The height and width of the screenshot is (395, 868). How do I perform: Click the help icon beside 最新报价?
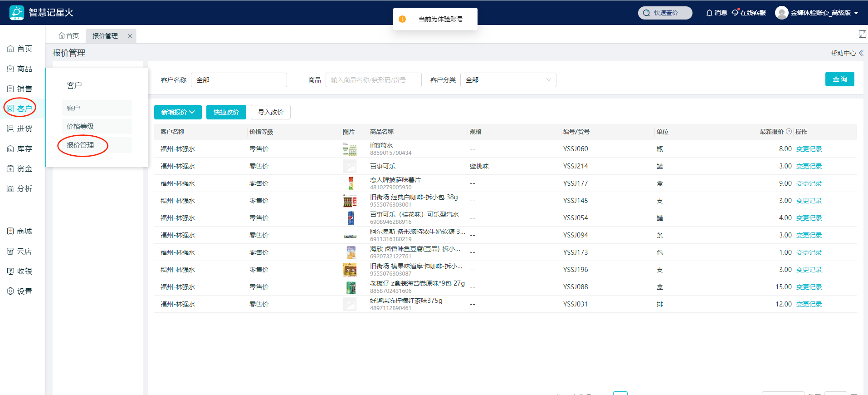[x=789, y=131]
